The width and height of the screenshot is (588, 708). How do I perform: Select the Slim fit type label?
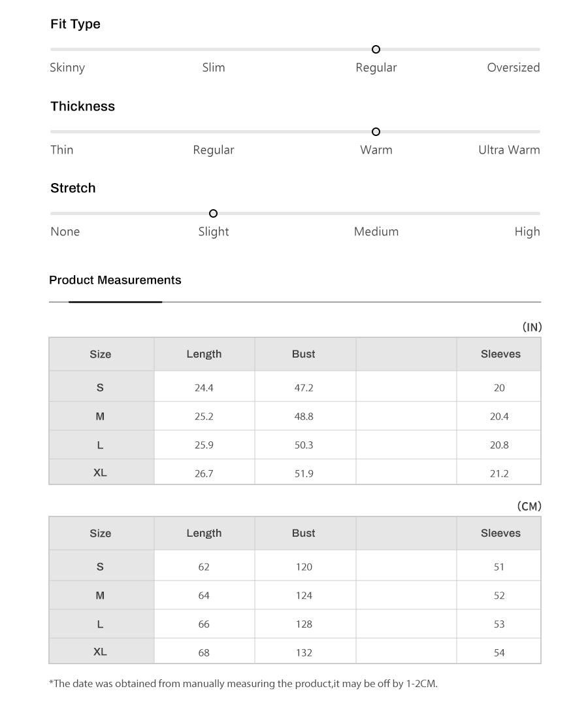[214, 67]
